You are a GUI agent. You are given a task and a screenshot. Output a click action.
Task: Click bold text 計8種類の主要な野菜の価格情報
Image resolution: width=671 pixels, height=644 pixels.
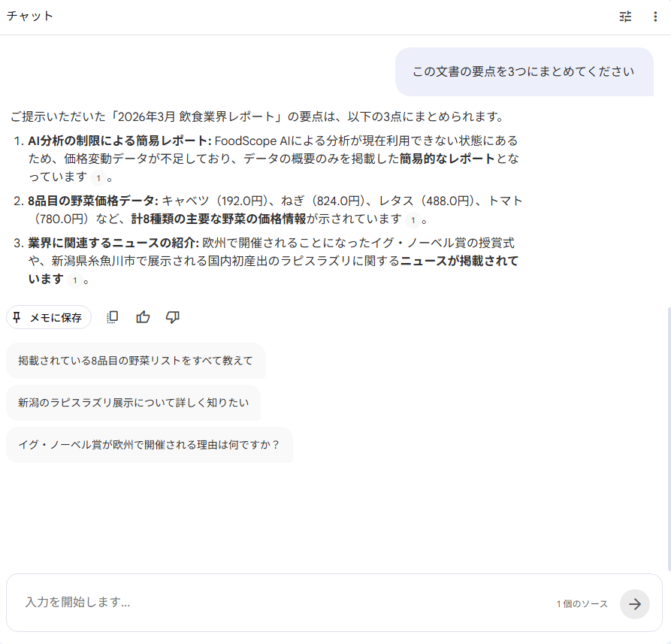tap(218, 219)
